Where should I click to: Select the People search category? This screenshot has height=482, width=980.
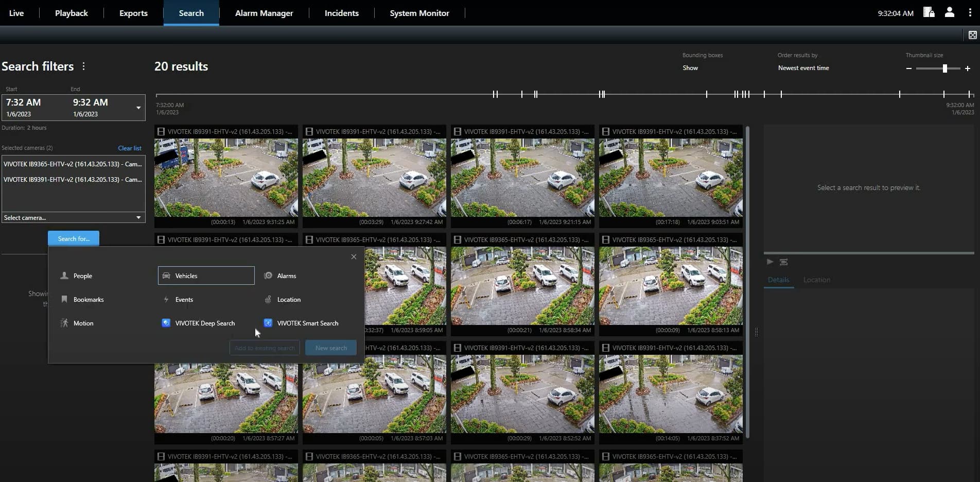pos(82,276)
